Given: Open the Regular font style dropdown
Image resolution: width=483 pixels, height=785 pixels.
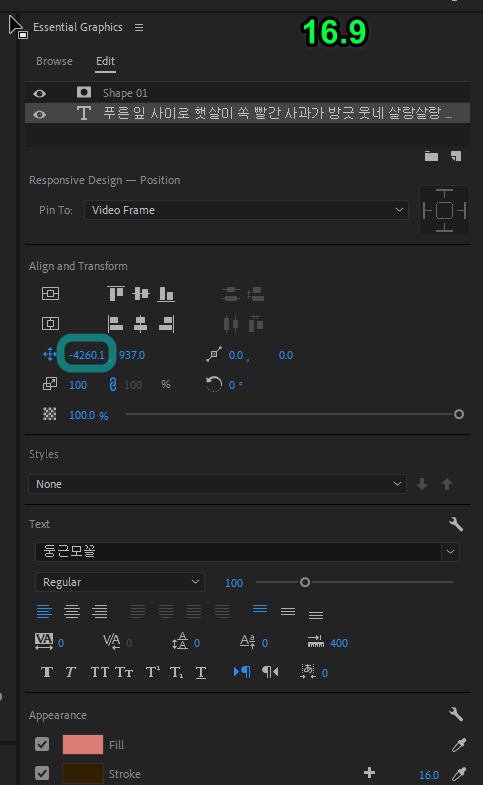Looking at the screenshot, I should coord(120,582).
